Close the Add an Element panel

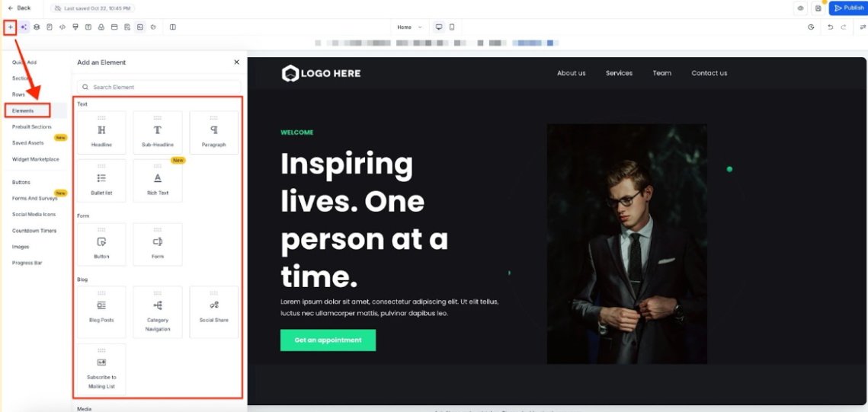(x=236, y=62)
